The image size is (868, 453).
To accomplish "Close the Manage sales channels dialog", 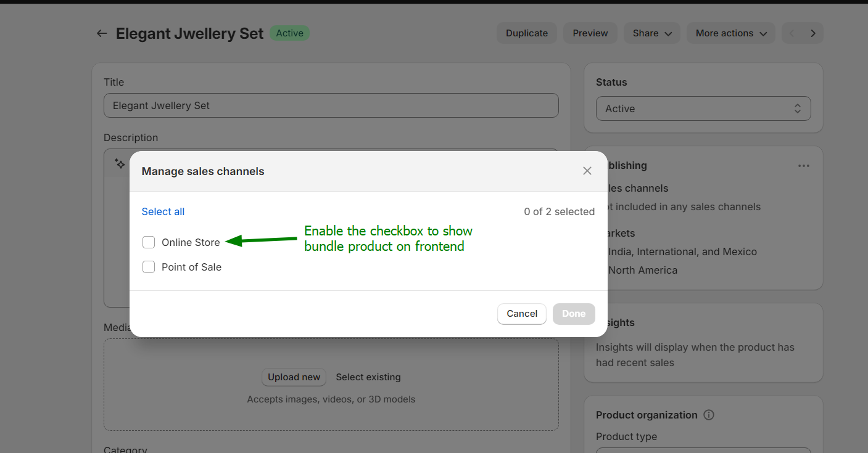I will pos(587,171).
